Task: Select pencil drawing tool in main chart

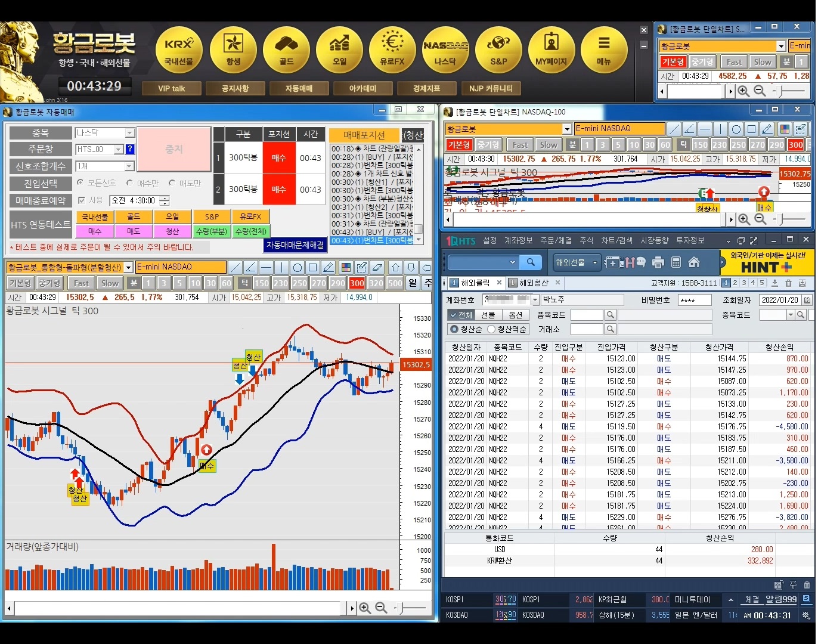Action: click(x=329, y=267)
